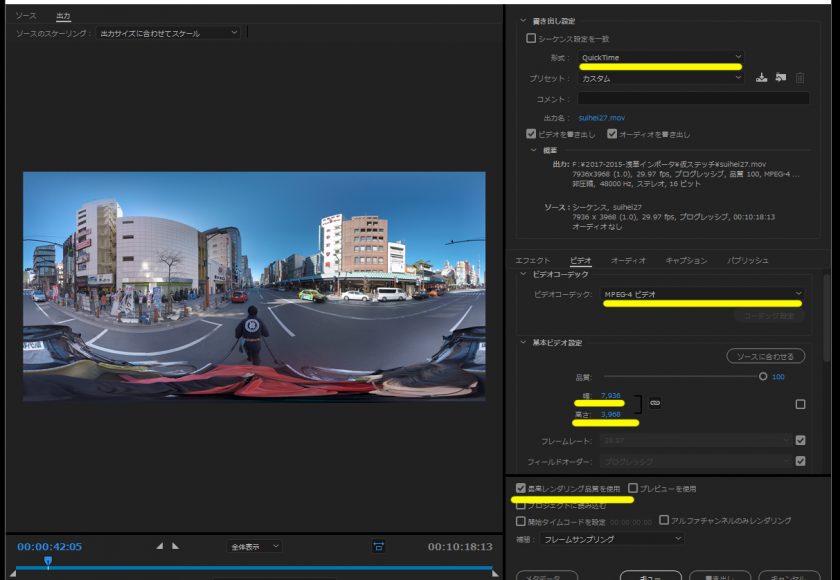The width and height of the screenshot is (840, 580).
Task: Click the save preset icon
Action: 761,78
